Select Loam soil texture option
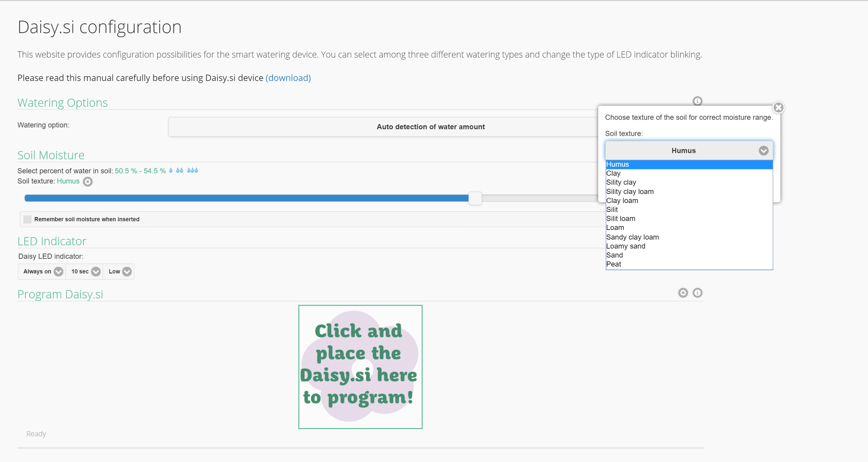Screen dimensions: 868x462 tap(689, 228)
